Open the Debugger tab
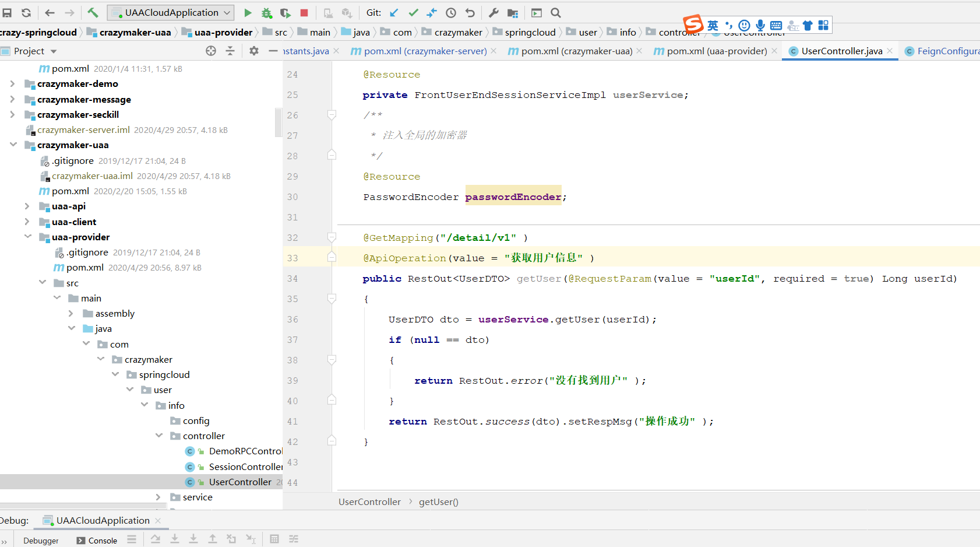The width and height of the screenshot is (980, 547). pos(41,541)
